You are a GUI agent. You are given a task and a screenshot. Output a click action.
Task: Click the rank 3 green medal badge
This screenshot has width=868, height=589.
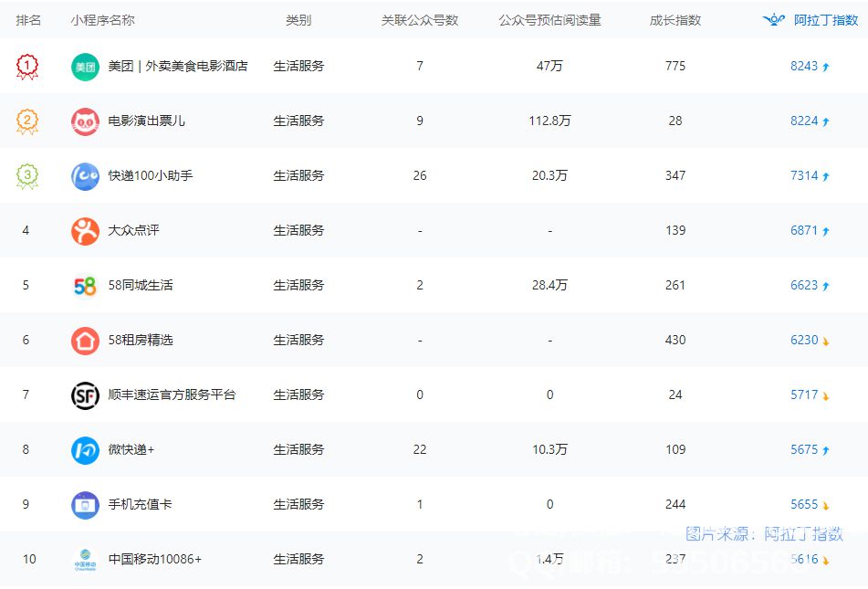pos(27,177)
